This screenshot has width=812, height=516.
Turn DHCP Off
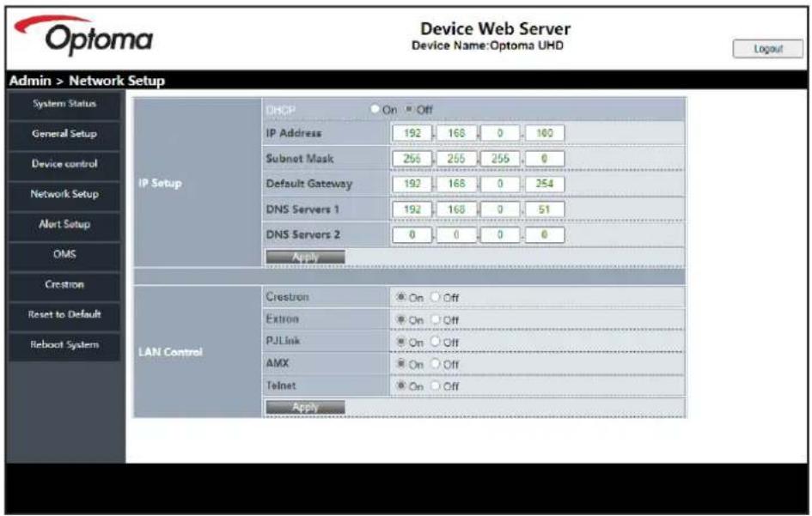click(409, 109)
